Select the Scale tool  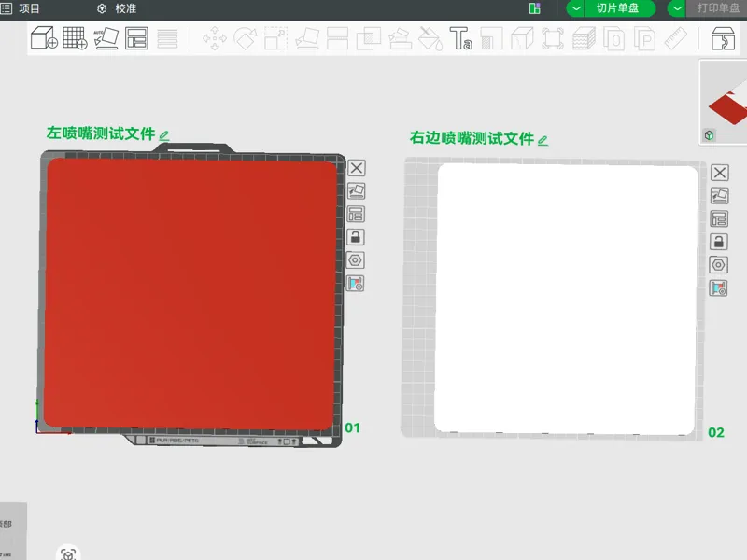click(275, 38)
